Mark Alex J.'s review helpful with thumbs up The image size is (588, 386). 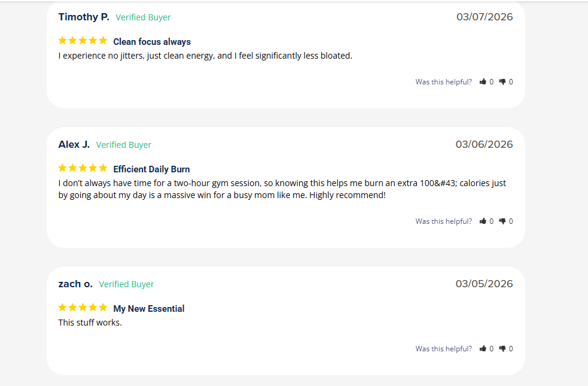pos(483,221)
